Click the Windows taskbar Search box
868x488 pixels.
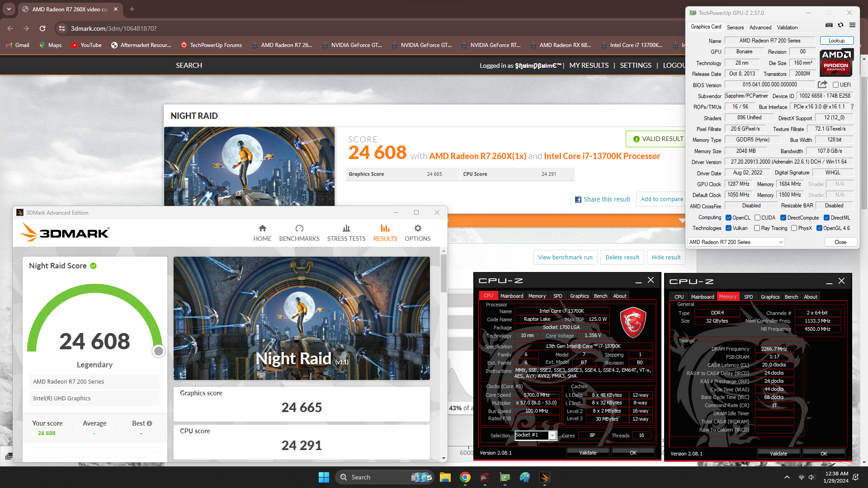385,477
